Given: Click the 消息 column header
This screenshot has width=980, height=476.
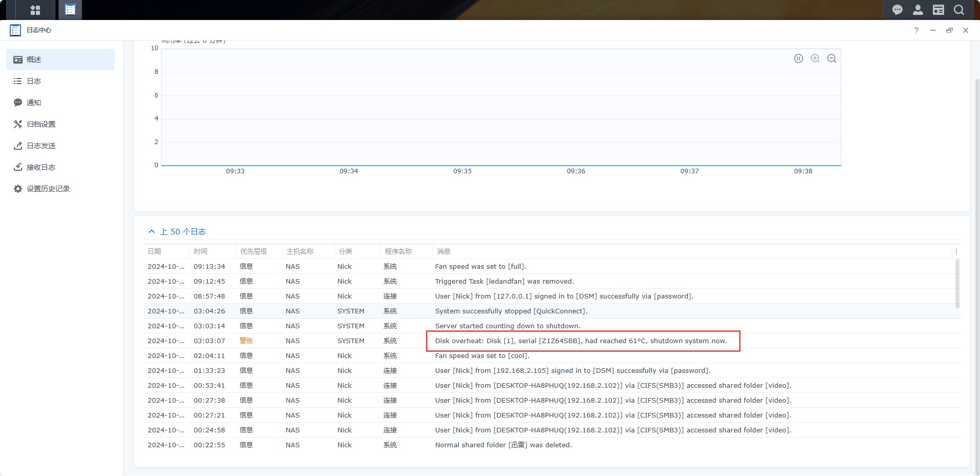Looking at the screenshot, I should coord(692,251).
